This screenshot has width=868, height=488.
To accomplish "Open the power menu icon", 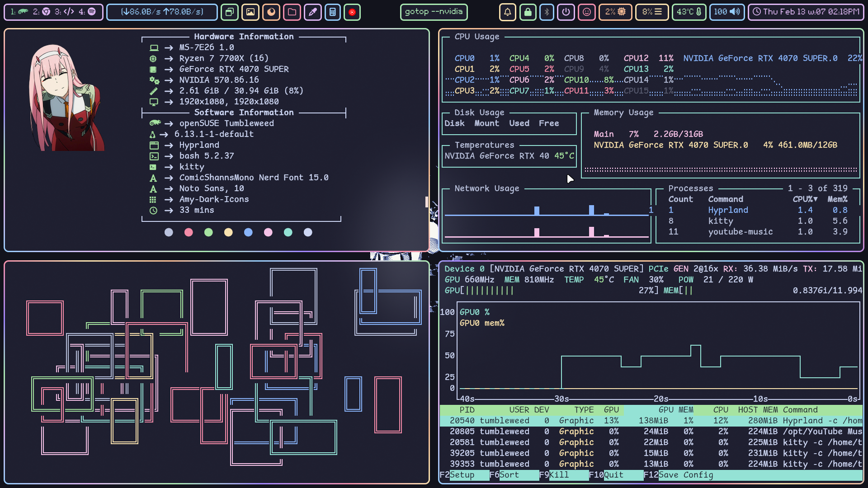I will tap(566, 12).
